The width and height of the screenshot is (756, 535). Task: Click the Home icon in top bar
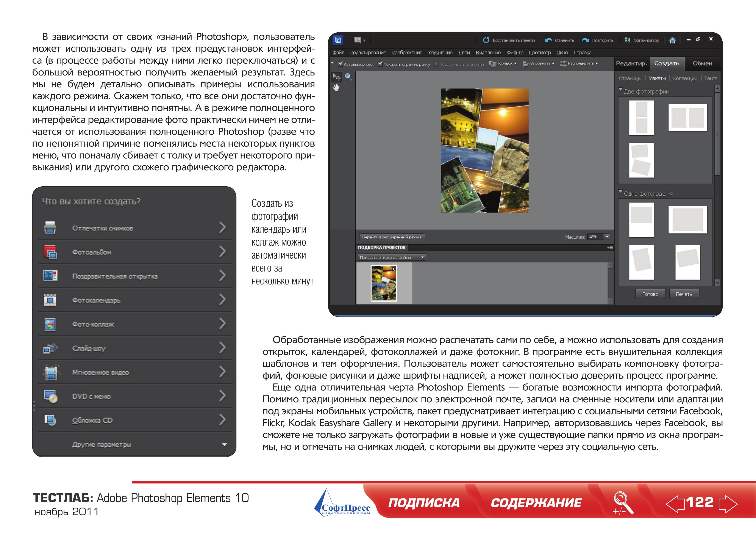click(672, 40)
